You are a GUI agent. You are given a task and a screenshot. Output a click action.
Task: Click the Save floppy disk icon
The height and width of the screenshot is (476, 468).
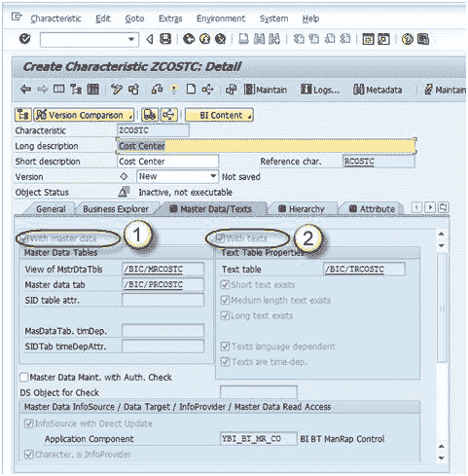point(165,39)
